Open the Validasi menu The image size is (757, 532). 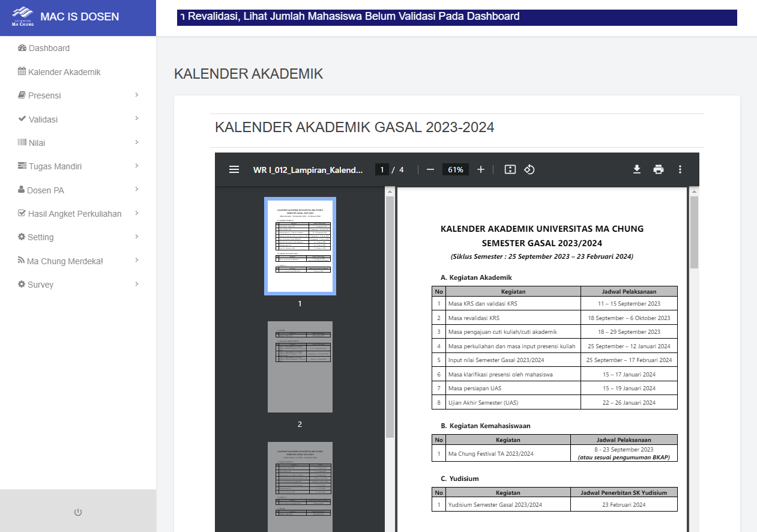tap(78, 119)
